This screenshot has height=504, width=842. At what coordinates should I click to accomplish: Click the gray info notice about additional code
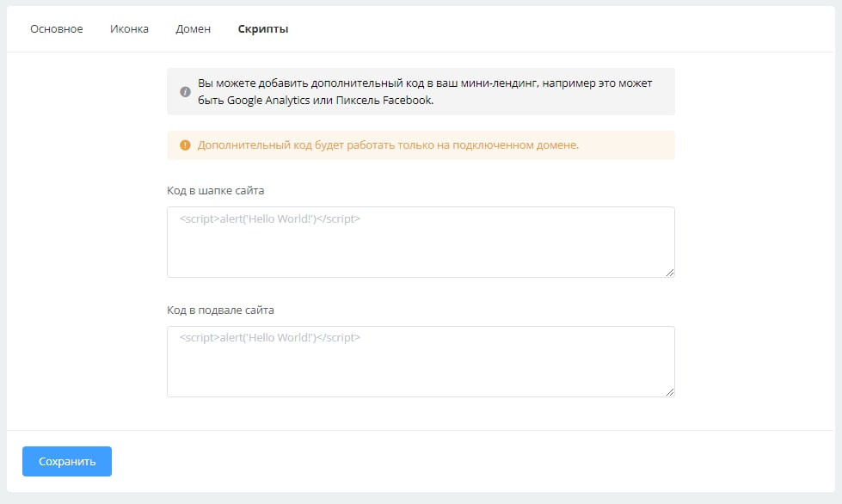tap(421, 92)
